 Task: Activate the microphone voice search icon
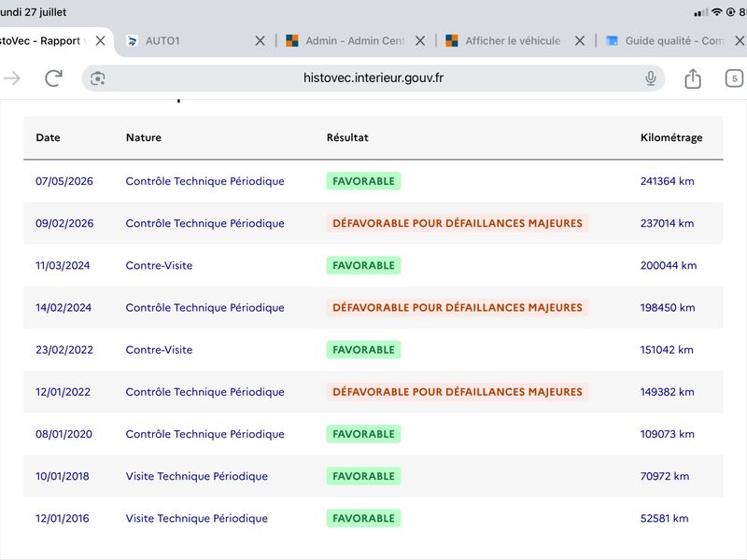coord(650,78)
